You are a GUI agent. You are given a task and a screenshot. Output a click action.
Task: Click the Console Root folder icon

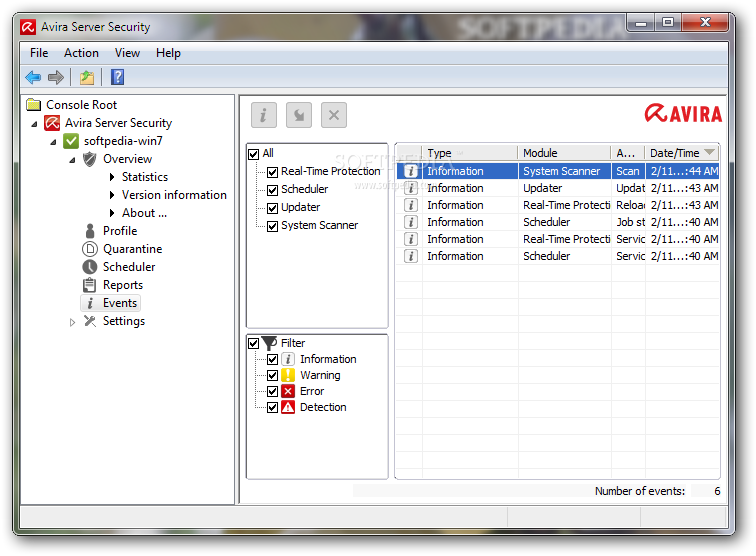(x=33, y=105)
